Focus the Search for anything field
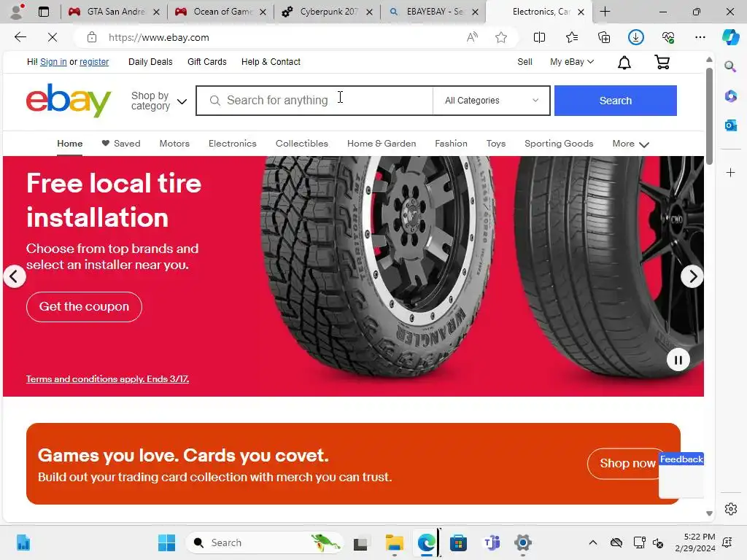 (x=314, y=101)
